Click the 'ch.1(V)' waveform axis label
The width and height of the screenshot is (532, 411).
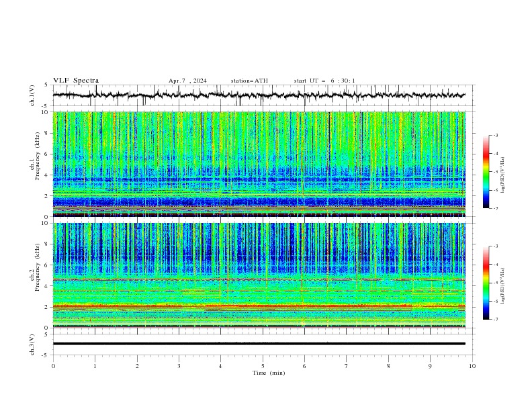[x=32, y=95]
